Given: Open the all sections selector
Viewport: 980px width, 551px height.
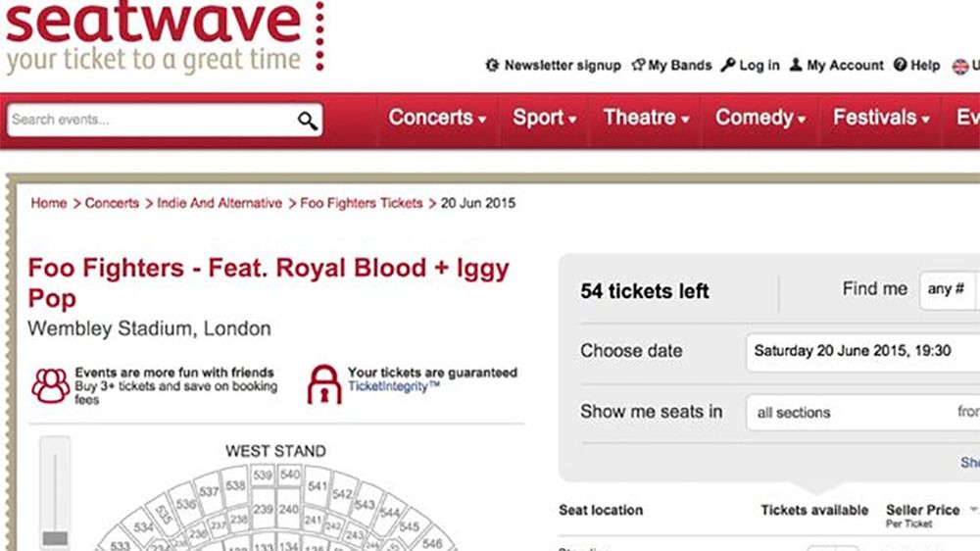Looking at the screenshot, I should click(862, 412).
